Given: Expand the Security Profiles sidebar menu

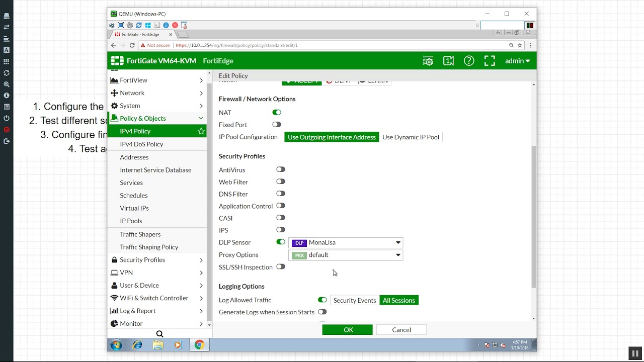Looking at the screenshot, I should [x=158, y=260].
